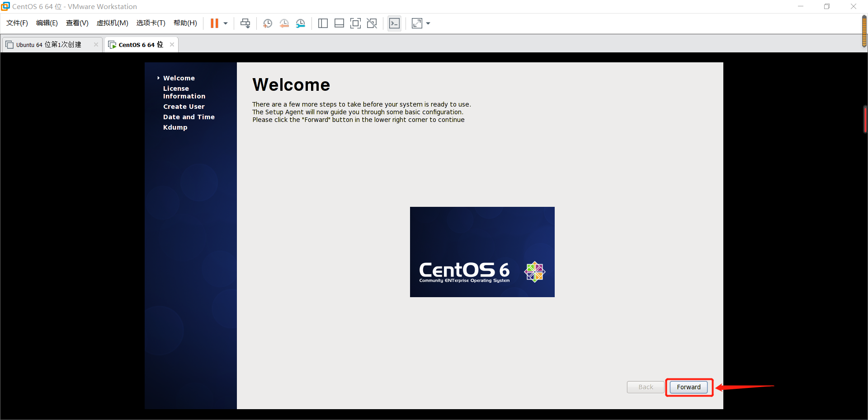Select Kdump in the setup sidebar
The width and height of the screenshot is (868, 420).
[175, 127]
